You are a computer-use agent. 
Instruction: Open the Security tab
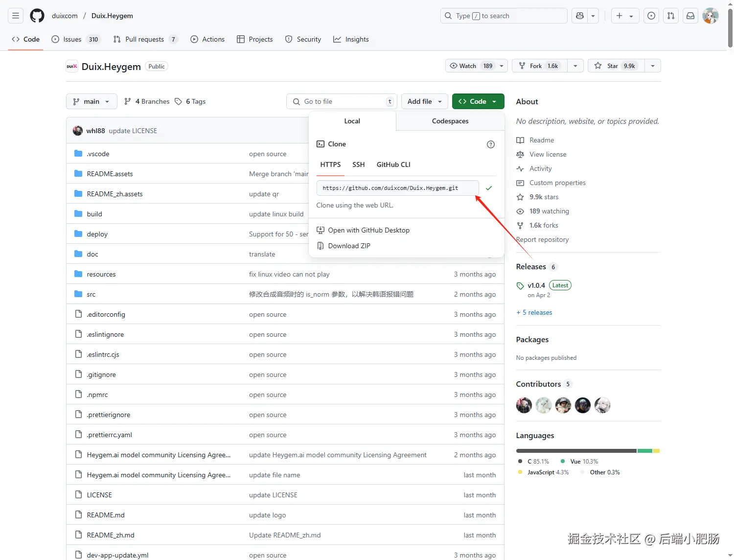click(x=303, y=39)
